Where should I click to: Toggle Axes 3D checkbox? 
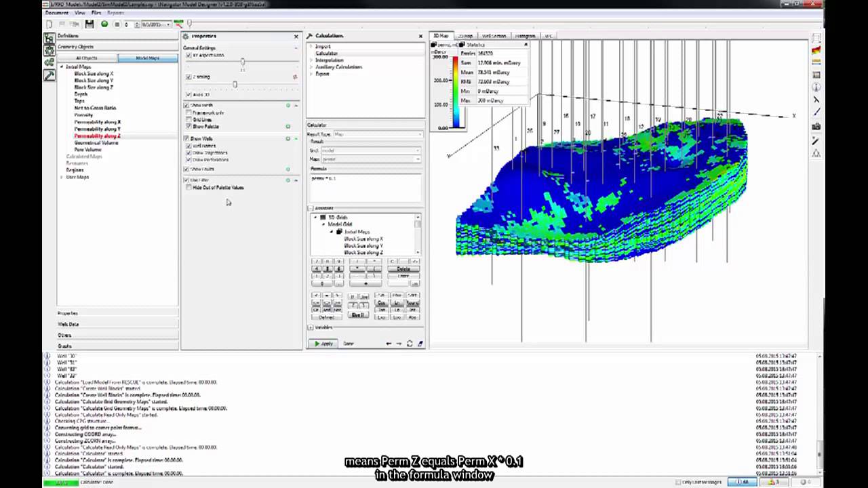coord(189,94)
